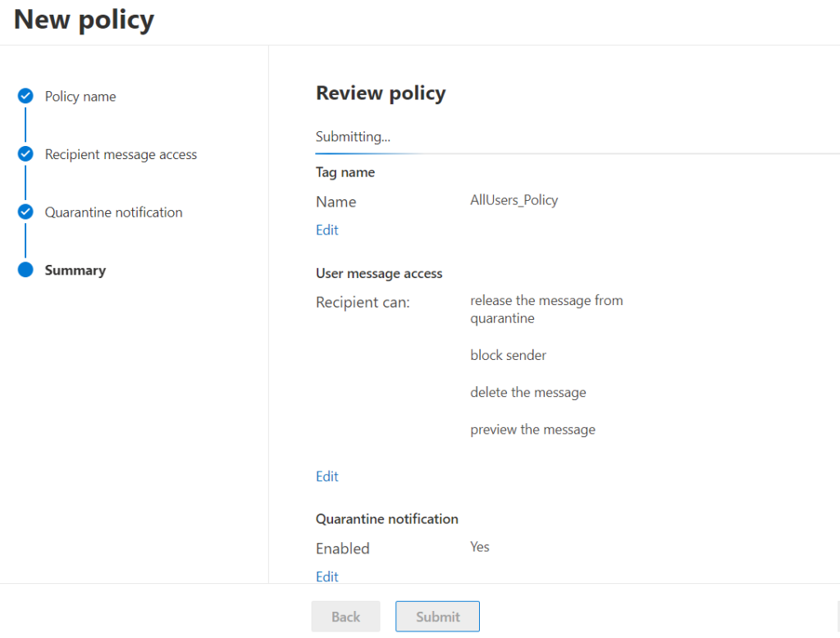Click the Quarantine notification step checkmark icon
Screen dimensions: 840x638
click(x=25, y=212)
